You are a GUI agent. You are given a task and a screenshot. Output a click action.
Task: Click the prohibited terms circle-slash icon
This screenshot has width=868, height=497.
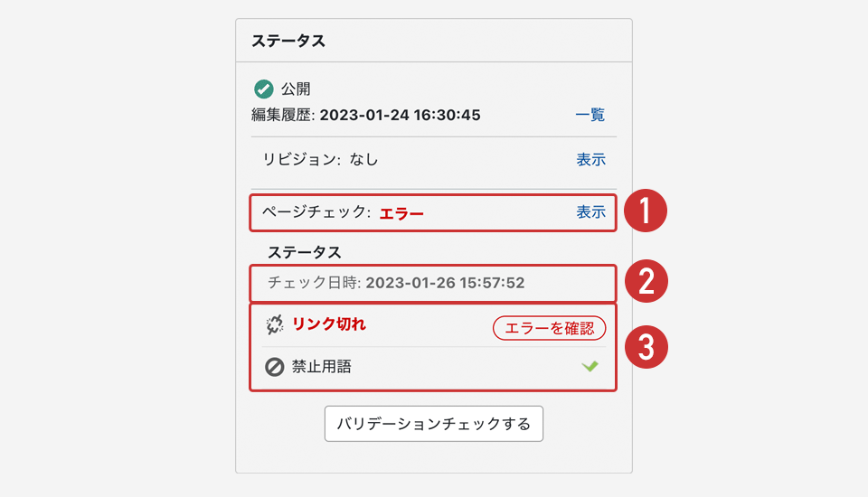(275, 367)
